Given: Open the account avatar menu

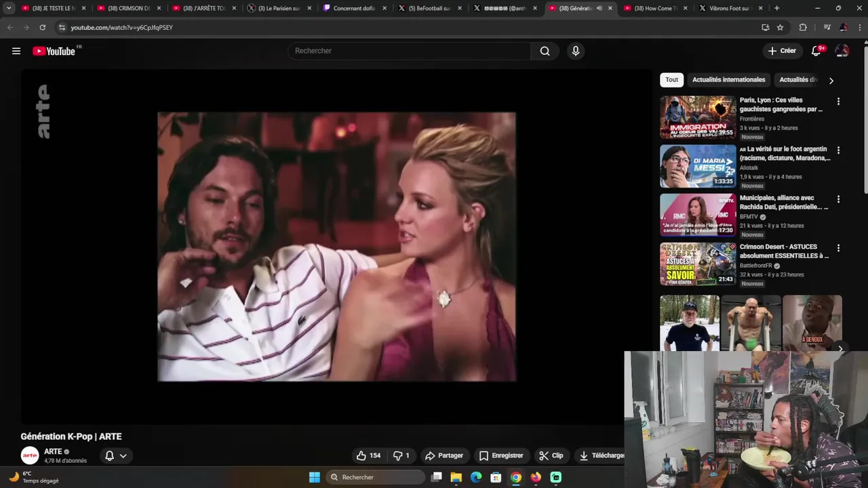Looking at the screenshot, I should (x=842, y=51).
